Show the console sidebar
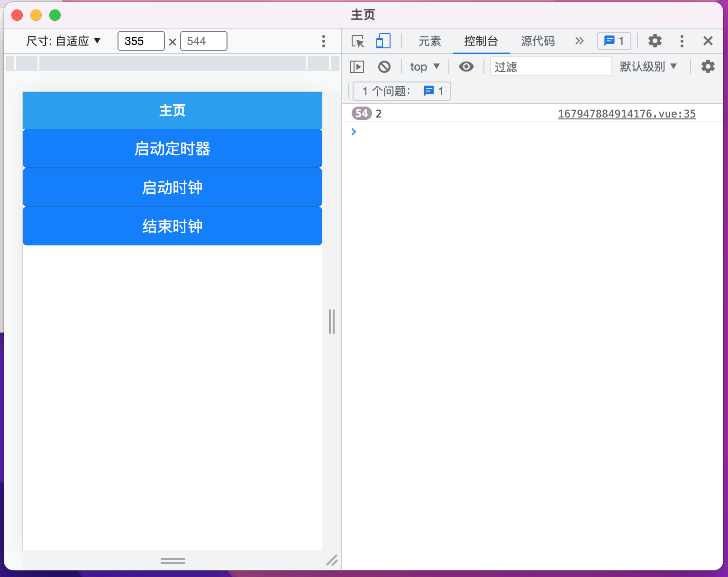Viewport: 728px width, 577px height. pos(356,67)
